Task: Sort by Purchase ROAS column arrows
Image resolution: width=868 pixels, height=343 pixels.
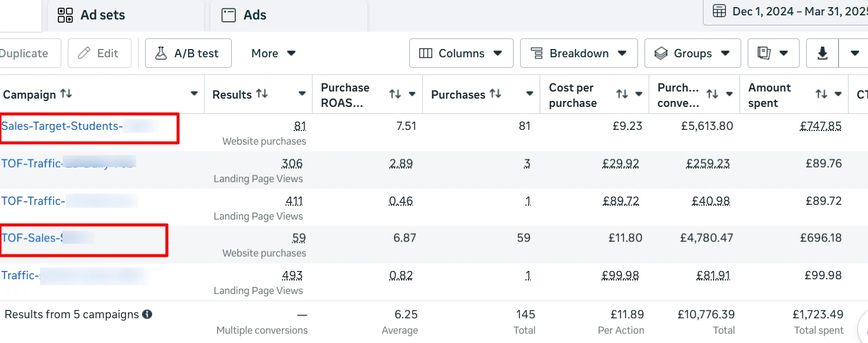Action: coord(395,94)
